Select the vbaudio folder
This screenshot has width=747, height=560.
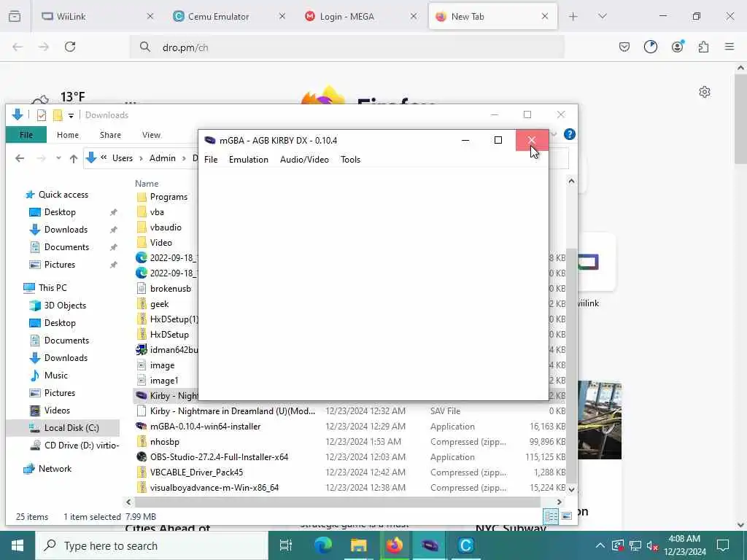pyautogui.click(x=166, y=227)
